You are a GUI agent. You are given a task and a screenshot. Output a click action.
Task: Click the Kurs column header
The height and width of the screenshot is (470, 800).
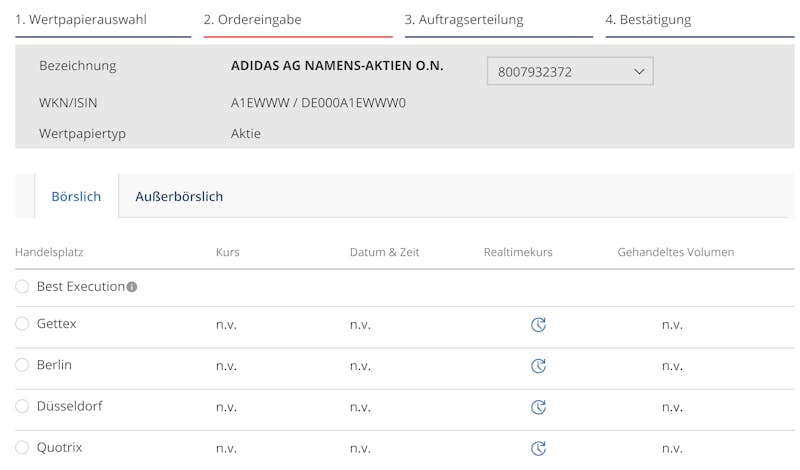click(x=228, y=252)
